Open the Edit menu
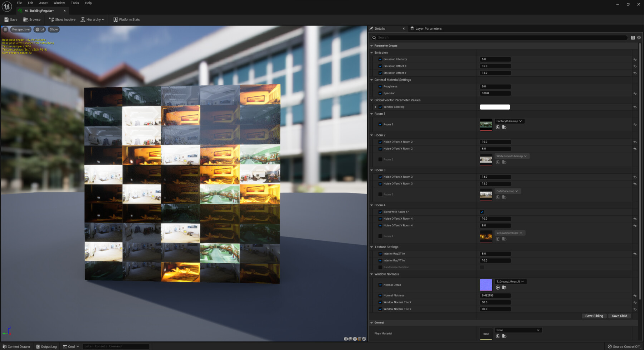This screenshot has height=350, width=644. point(30,3)
